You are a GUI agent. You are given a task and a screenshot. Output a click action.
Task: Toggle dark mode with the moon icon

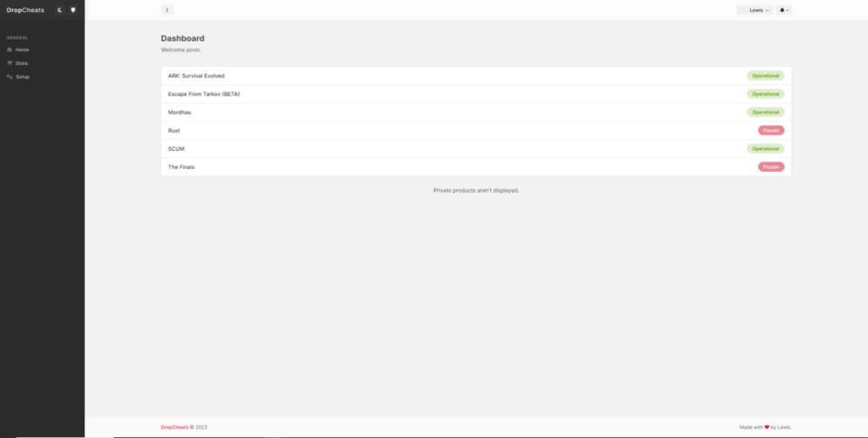[61, 10]
